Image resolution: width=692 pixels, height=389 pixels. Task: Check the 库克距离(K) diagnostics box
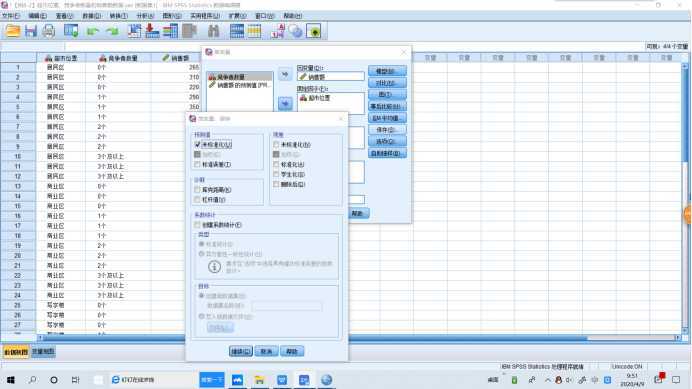point(197,190)
